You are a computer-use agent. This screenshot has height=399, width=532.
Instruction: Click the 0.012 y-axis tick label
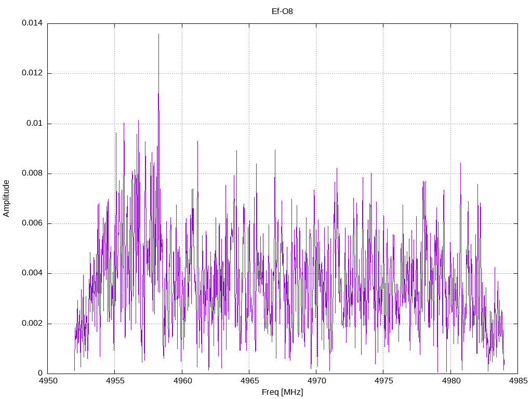[32, 73]
